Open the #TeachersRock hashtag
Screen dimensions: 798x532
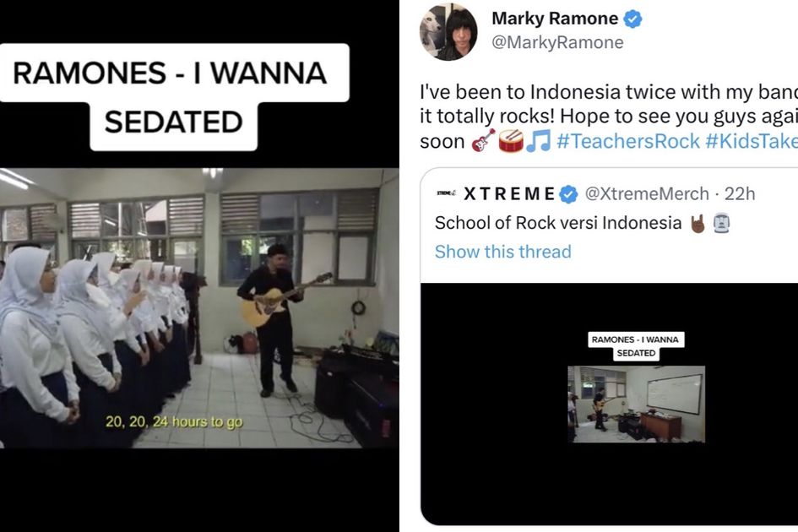[628, 141]
